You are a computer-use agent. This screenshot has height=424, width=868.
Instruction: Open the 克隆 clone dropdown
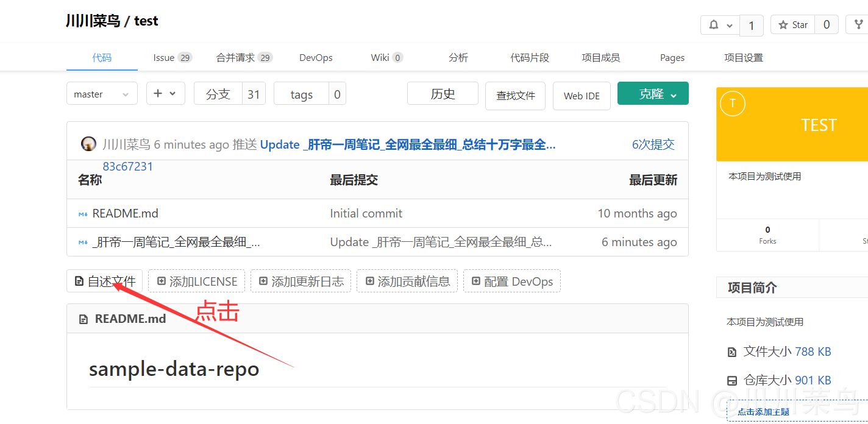[653, 94]
